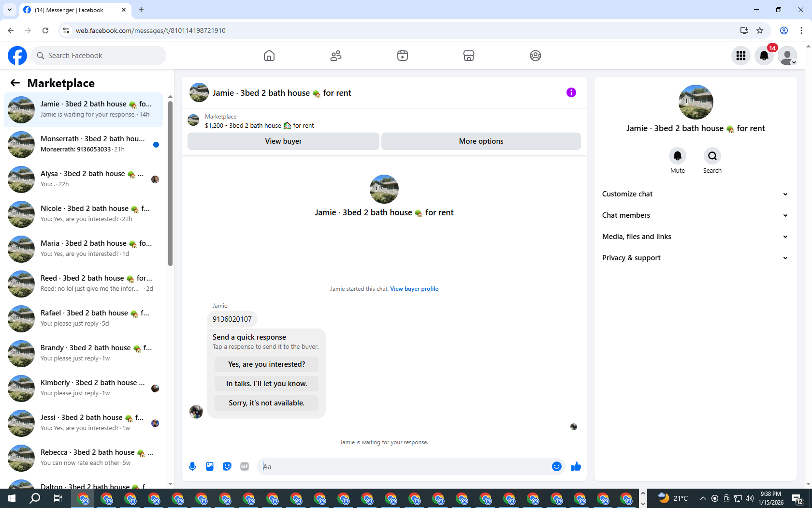This screenshot has width=812, height=508.
Task: Click the purple conversation information icon
Action: pos(571,92)
